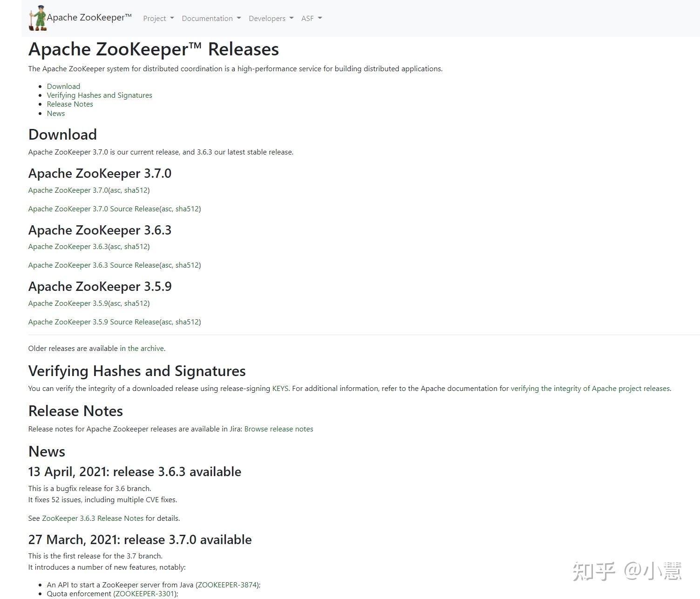
Task: Jump to the Release Notes anchor link
Action: pyautogui.click(x=70, y=104)
